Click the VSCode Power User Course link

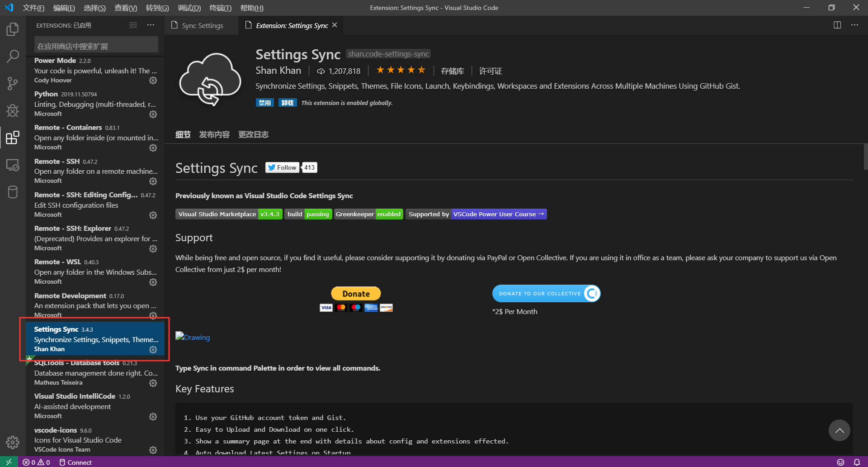499,214
